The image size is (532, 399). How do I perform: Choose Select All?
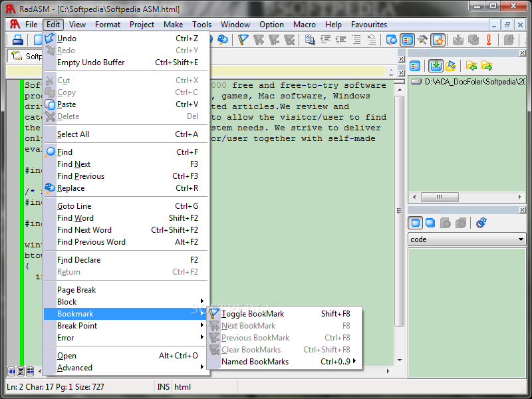coord(126,134)
